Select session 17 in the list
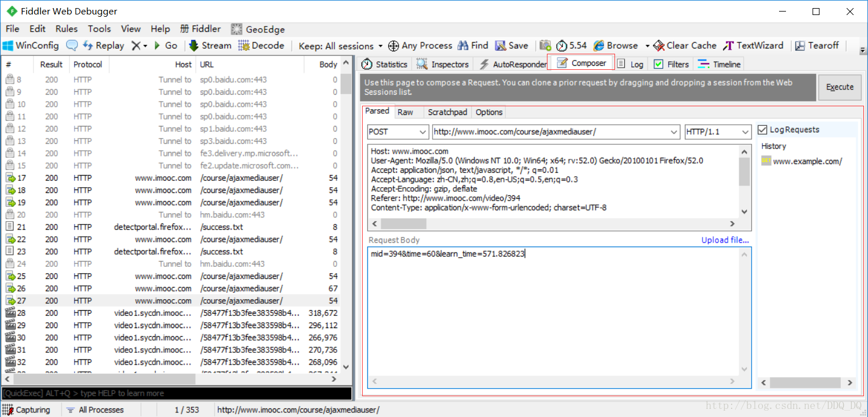 [x=172, y=178]
